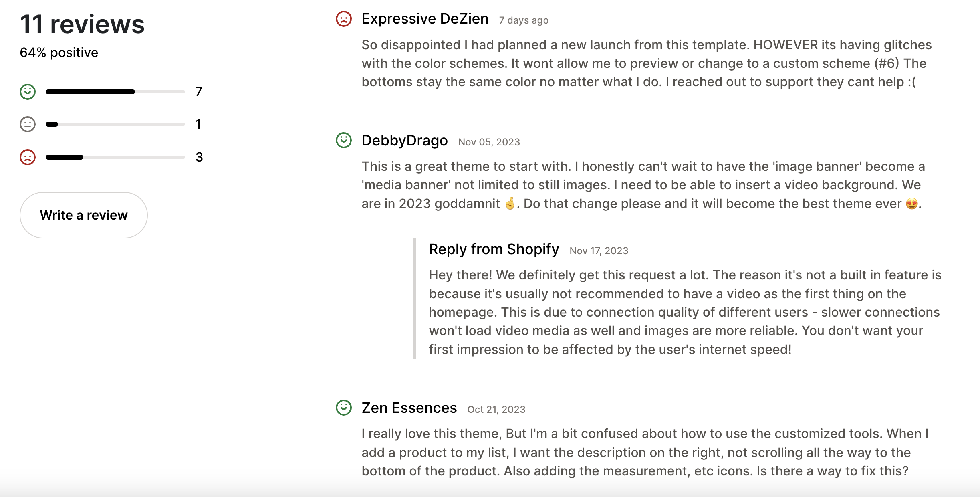This screenshot has height=497, width=980.
Task: Click the sad face icon beside Expressive DeZien's review
Action: coord(345,18)
